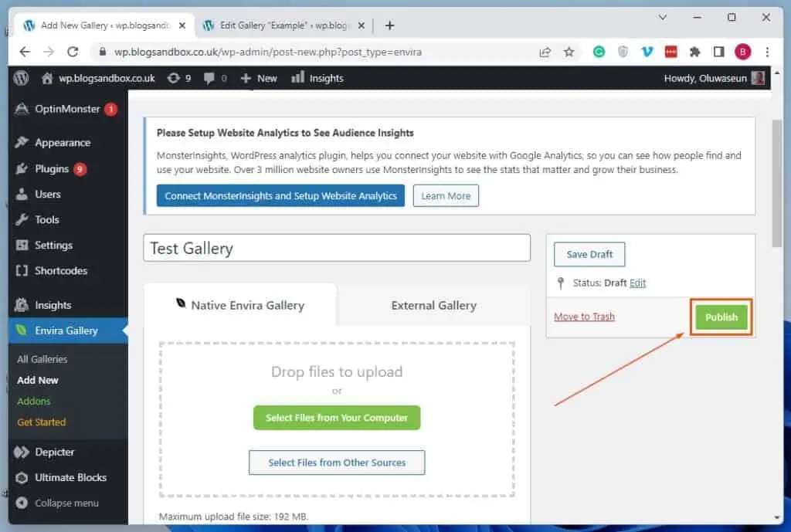Publish the Test Gallery
The image size is (791, 532).
click(720, 317)
